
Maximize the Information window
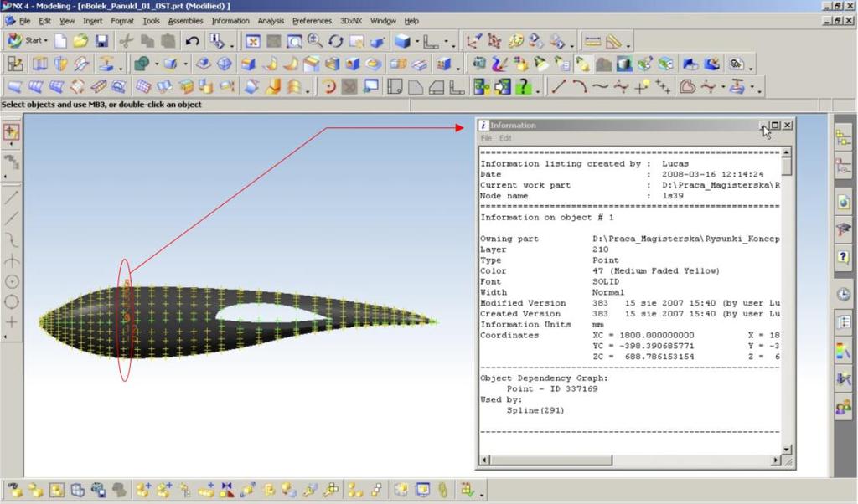[775, 126]
